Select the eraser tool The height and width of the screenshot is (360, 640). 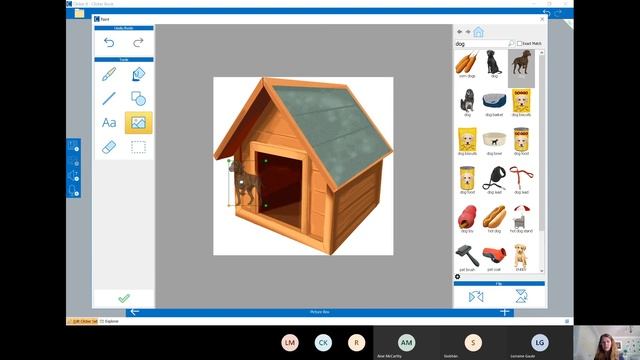pyautogui.click(x=109, y=147)
